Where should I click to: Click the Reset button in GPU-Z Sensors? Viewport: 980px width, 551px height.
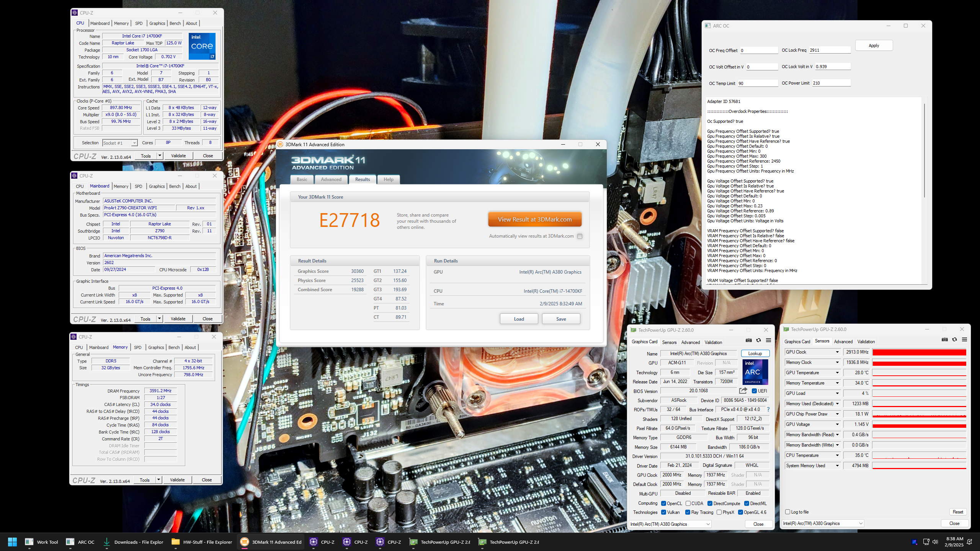click(958, 512)
